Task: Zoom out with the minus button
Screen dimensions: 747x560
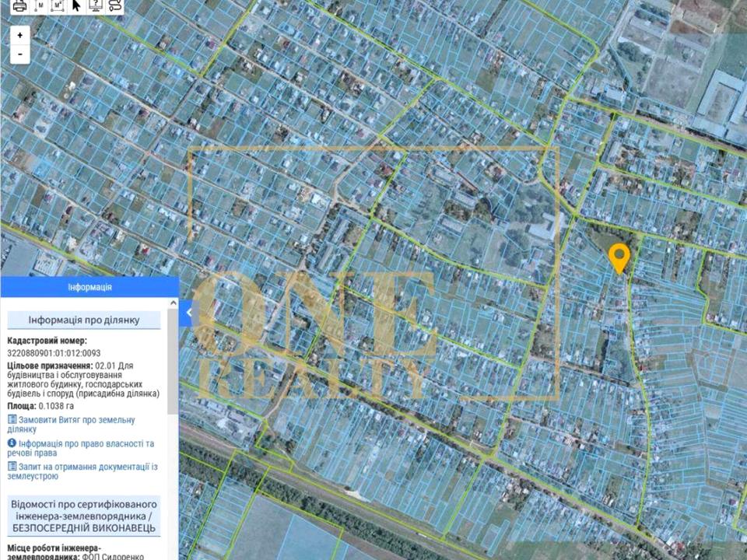Action: point(20,54)
